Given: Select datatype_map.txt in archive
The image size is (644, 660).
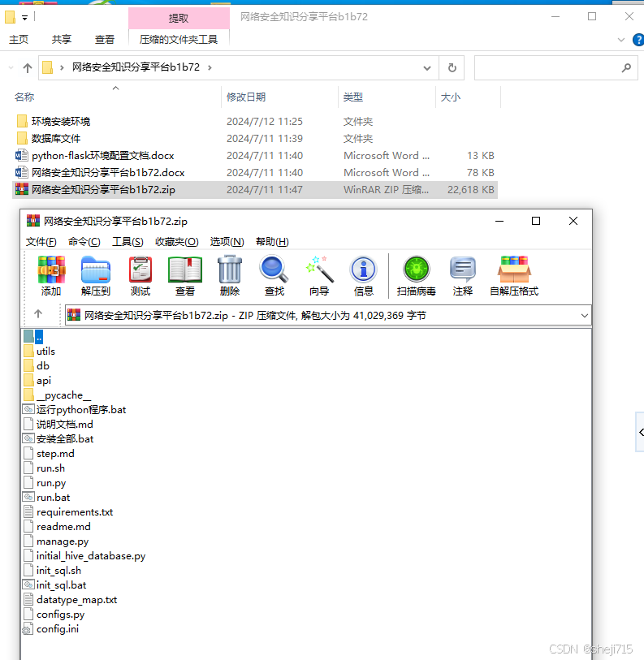Looking at the screenshot, I should click(x=71, y=600).
